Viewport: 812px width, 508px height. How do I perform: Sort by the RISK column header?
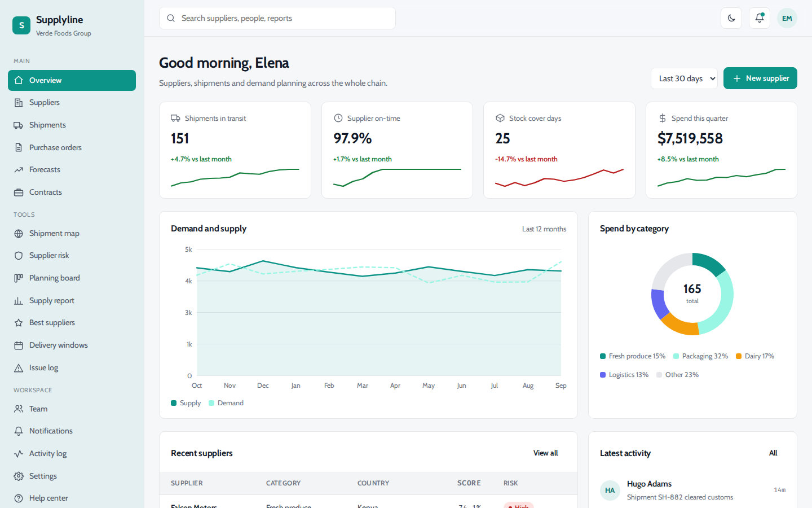pyautogui.click(x=511, y=483)
